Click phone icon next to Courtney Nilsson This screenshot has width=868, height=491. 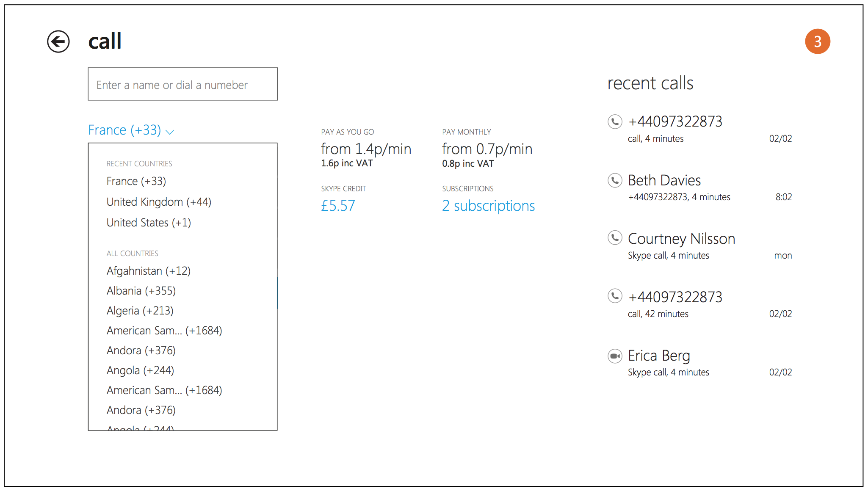615,238
